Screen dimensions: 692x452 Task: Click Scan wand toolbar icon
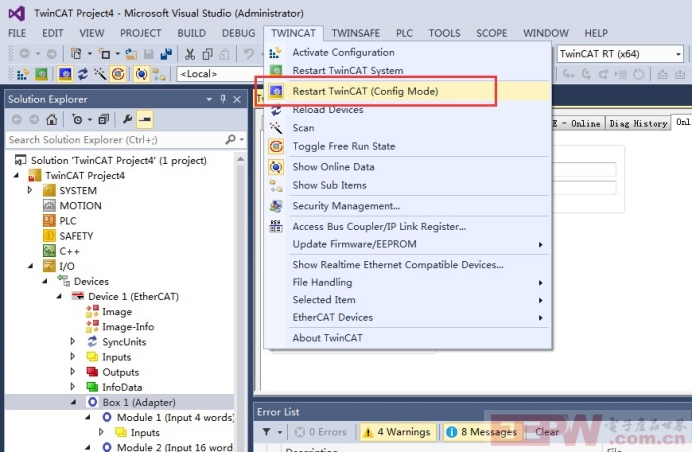[x=100, y=74]
